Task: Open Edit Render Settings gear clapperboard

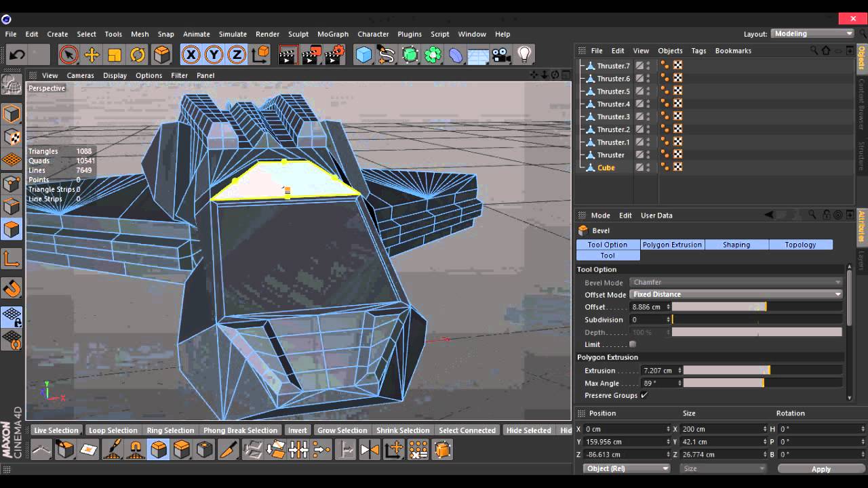Action: [x=334, y=55]
